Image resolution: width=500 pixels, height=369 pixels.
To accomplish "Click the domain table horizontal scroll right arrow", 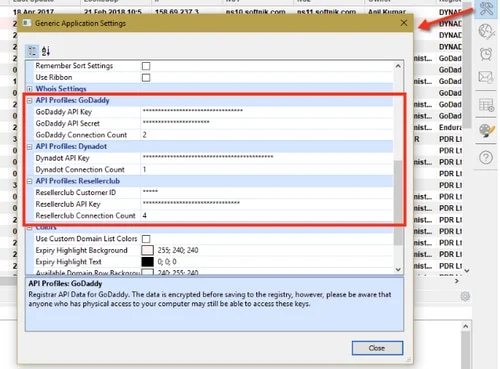I will 456,281.
